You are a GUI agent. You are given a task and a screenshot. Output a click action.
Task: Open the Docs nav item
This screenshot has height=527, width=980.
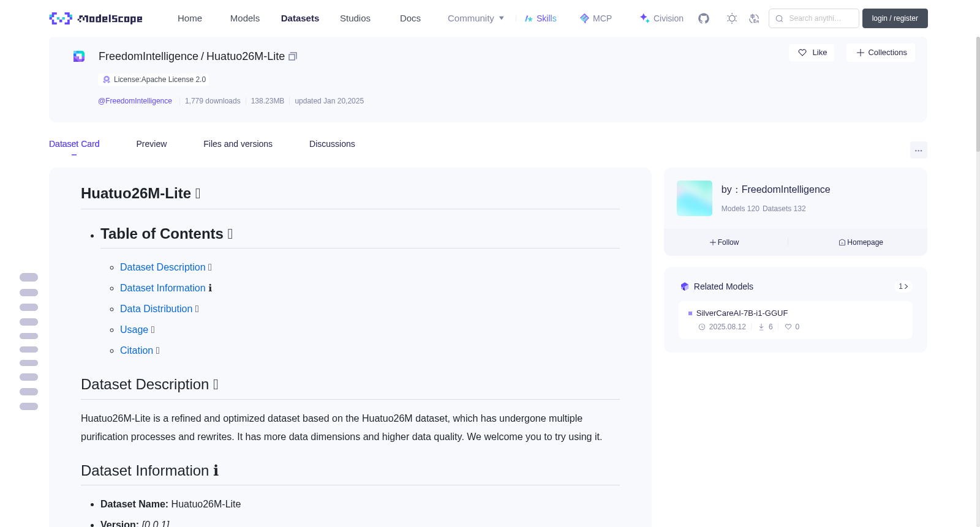tap(410, 18)
